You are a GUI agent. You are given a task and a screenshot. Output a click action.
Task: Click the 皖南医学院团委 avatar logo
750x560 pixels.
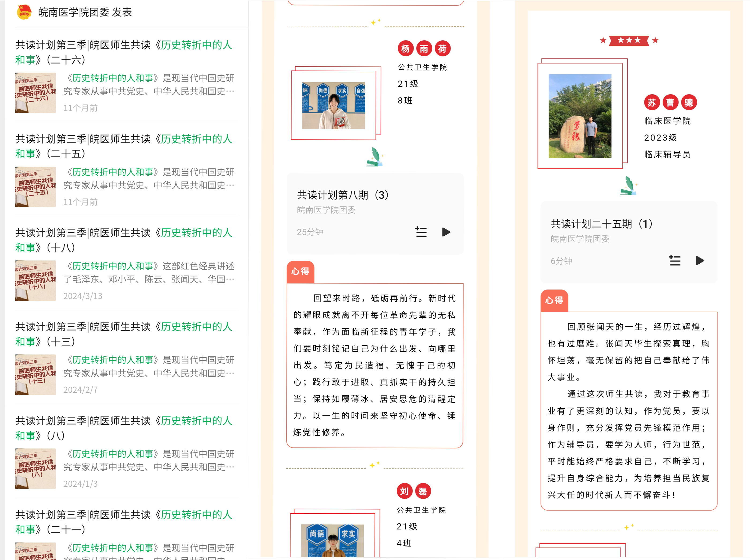tap(24, 12)
